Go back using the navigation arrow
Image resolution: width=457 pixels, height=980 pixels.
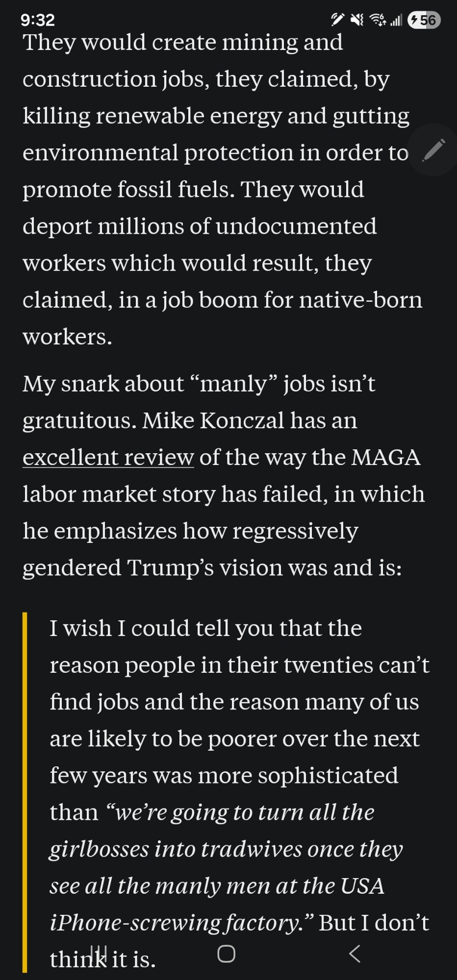355,954
